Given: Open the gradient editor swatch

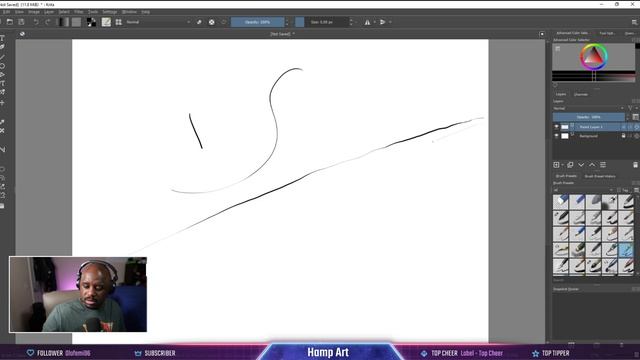Looking at the screenshot, I should (x=63, y=22).
